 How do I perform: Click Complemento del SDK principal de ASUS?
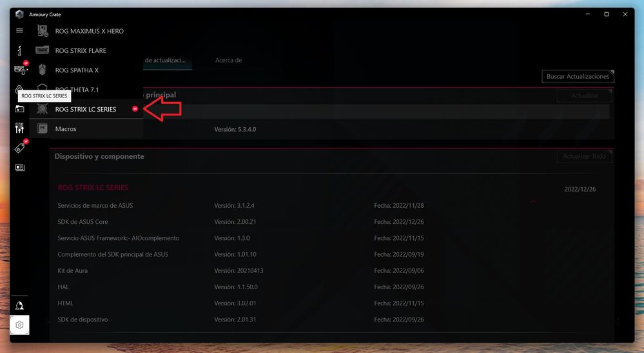point(113,254)
